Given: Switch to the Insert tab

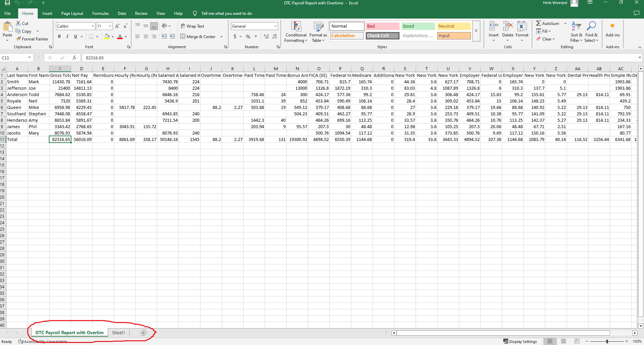Looking at the screenshot, I should 47,13.
